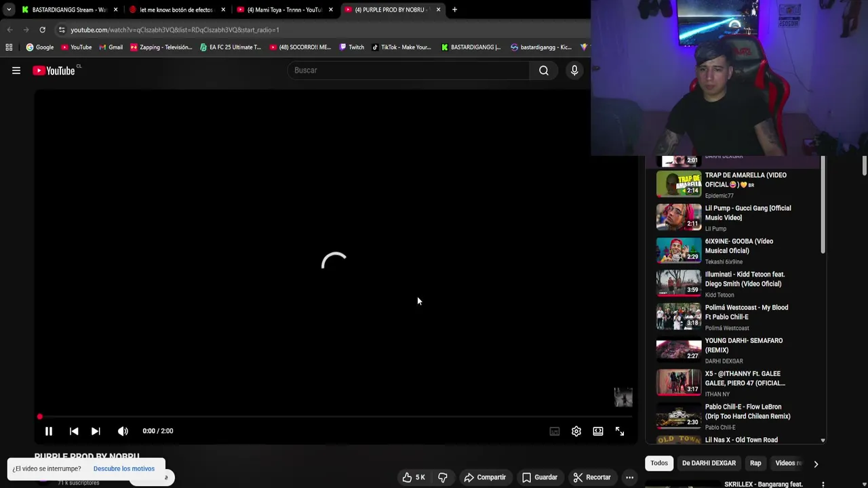The image size is (868, 488).
Task: Click the search magnifier button
Action: (x=544, y=70)
